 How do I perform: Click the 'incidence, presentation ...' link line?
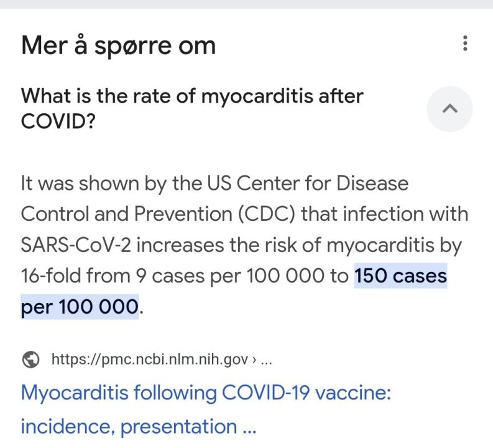pyautogui.click(x=138, y=427)
